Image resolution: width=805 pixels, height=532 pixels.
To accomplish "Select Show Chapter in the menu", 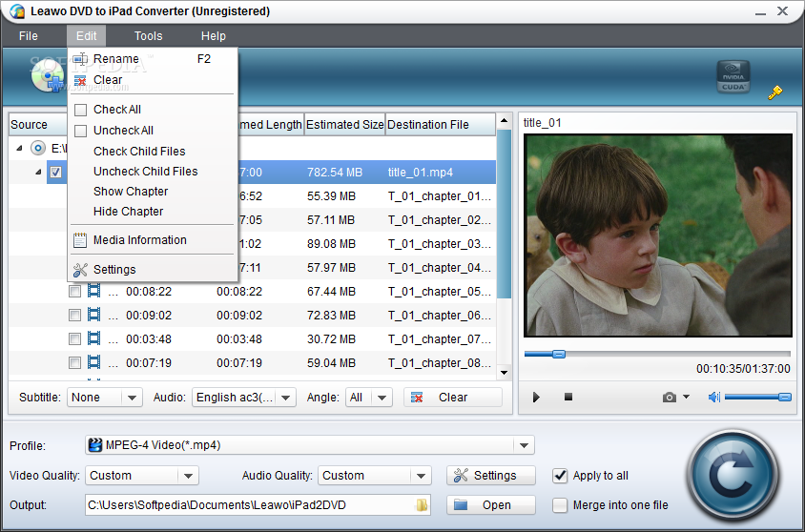I will coord(153,191).
